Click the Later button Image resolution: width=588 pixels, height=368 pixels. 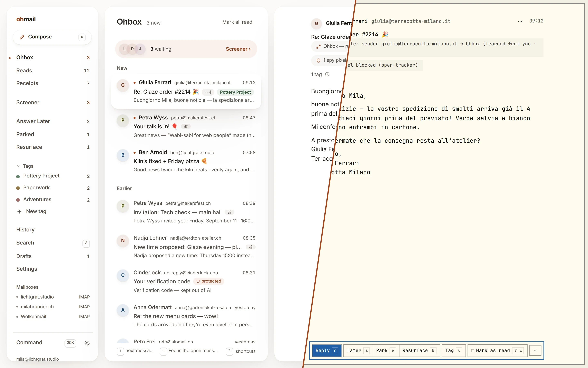[358, 350]
